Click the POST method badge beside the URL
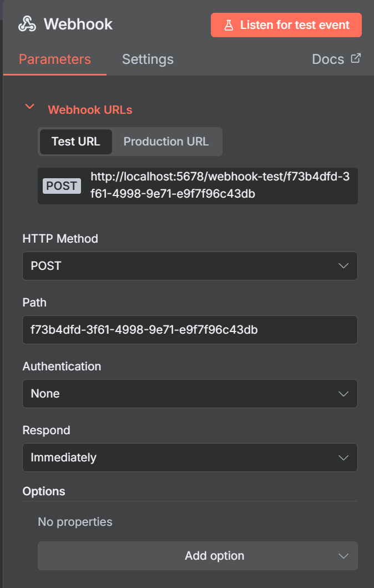The width and height of the screenshot is (374, 588). (62, 186)
